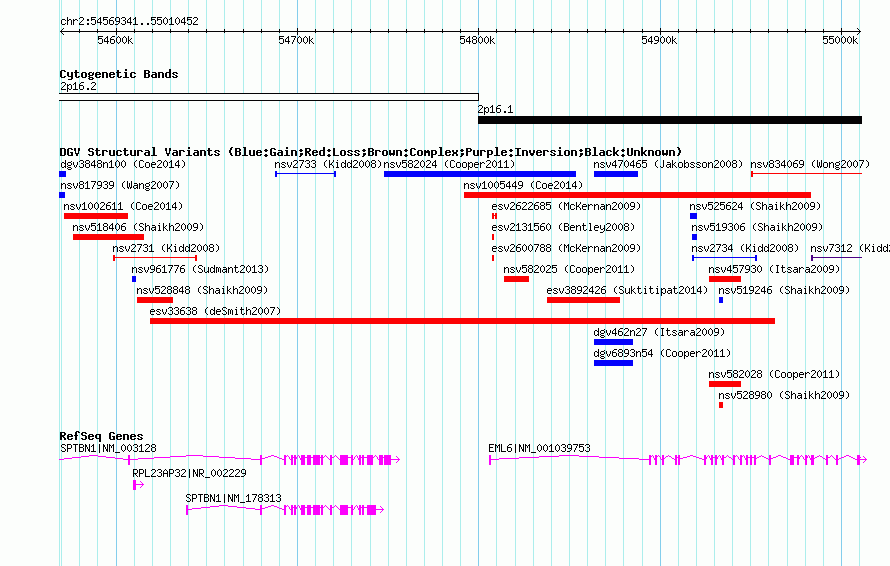Click the dgv3848n100 (Coe2014) variant label
The height and width of the screenshot is (566, 890).
pyautogui.click(x=123, y=164)
